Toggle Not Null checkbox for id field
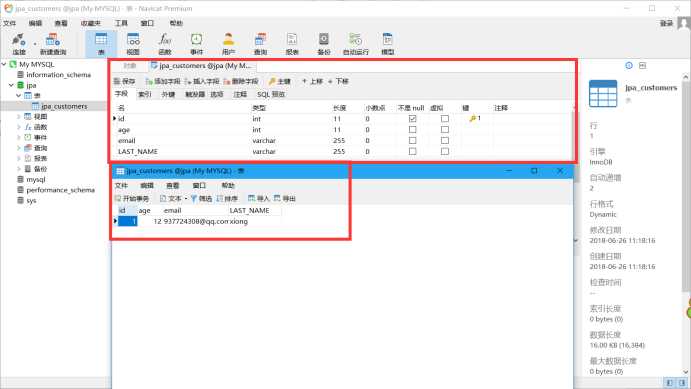This screenshot has height=389, width=691. (412, 119)
